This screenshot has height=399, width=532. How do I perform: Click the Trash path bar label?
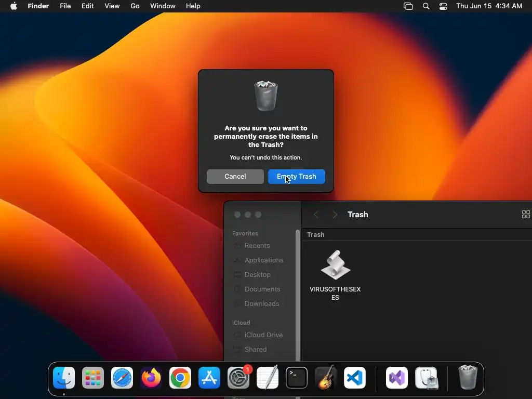click(x=315, y=235)
